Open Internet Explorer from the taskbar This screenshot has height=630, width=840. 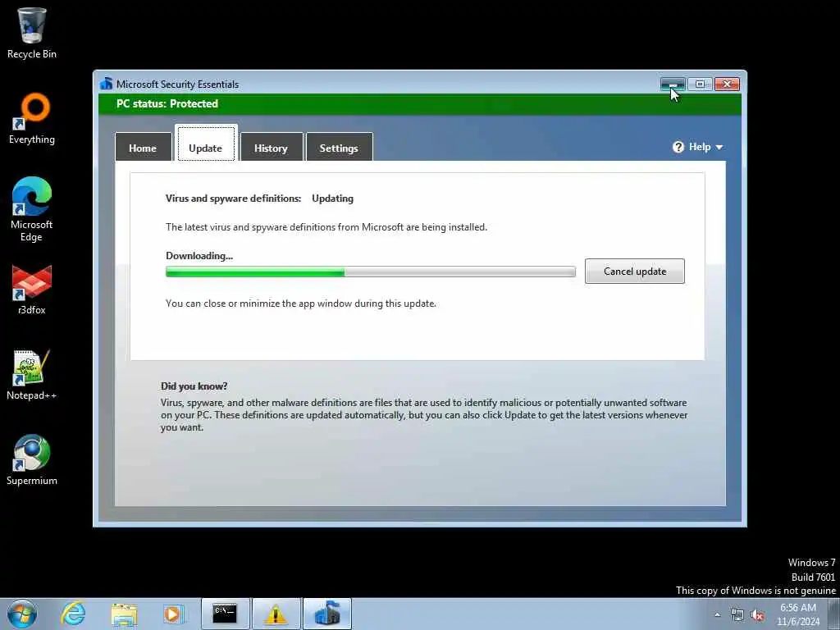coord(73,614)
